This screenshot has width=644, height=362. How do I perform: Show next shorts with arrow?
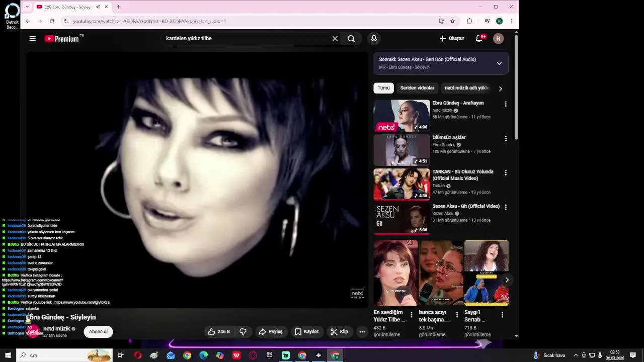pos(507,280)
